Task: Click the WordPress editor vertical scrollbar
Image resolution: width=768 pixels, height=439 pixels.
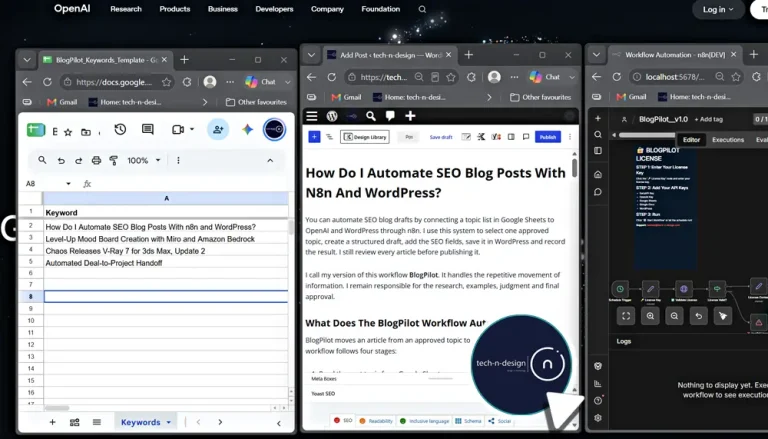Action: point(575,167)
